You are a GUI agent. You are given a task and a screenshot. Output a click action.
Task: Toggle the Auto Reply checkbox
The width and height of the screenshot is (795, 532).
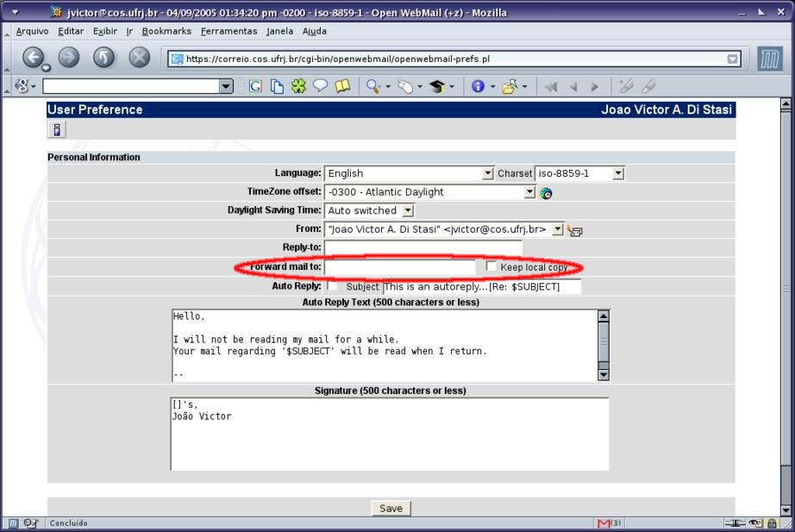333,285
